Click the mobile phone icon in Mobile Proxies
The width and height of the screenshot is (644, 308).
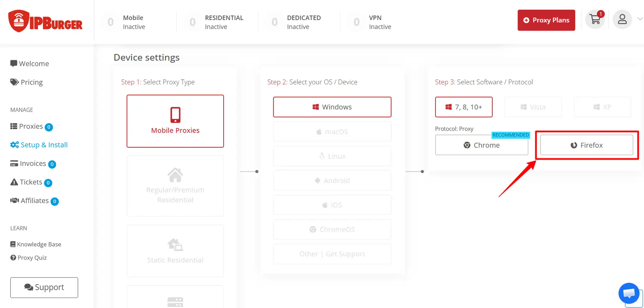coord(175,115)
